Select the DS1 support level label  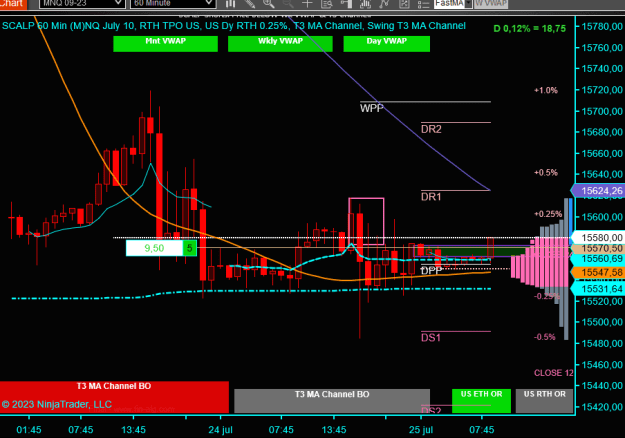click(431, 338)
